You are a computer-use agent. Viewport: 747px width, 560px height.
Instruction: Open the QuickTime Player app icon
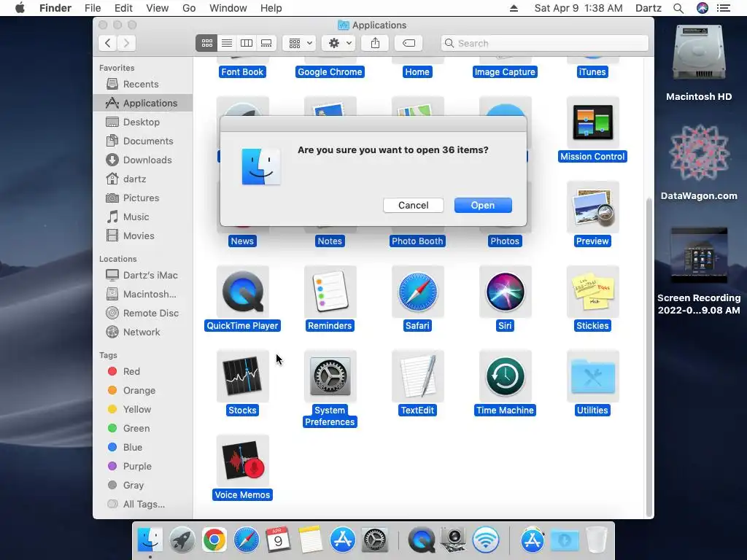(x=242, y=292)
